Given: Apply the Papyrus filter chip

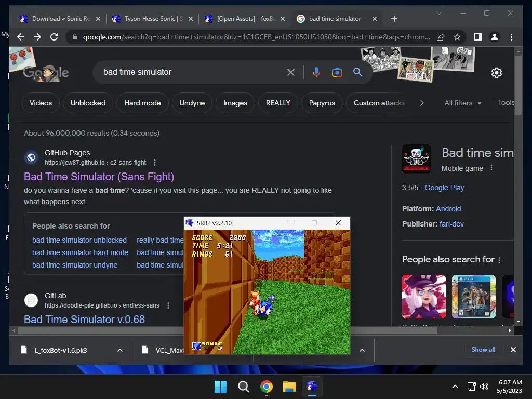Looking at the screenshot, I should (x=322, y=103).
